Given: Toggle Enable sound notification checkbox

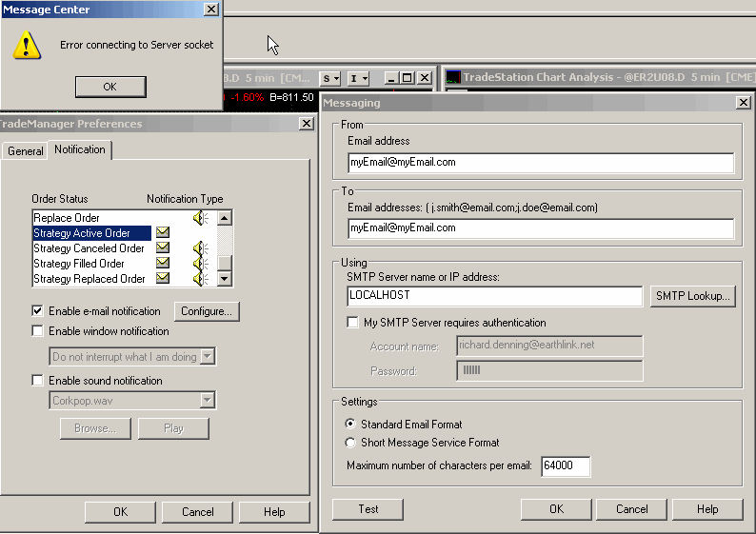Looking at the screenshot, I should 37,380.
